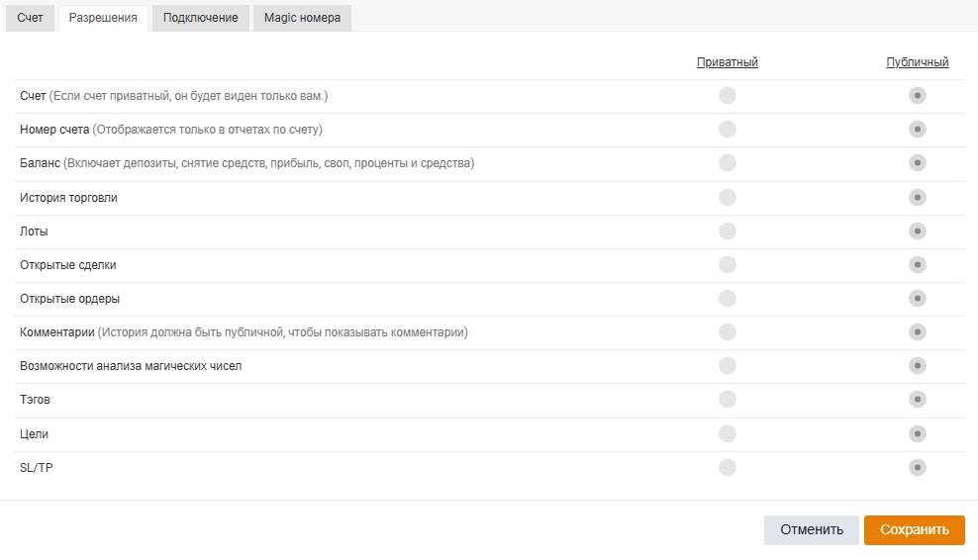This screenshot has height=560, width=978.
Task: Open the Подключение tab
Action: [201, 18]
